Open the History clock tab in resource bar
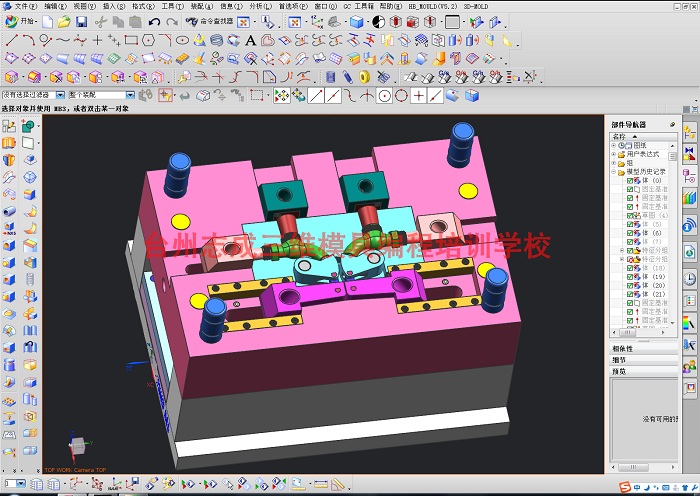This screenshot has width=700, height=496. click(690, 279)
